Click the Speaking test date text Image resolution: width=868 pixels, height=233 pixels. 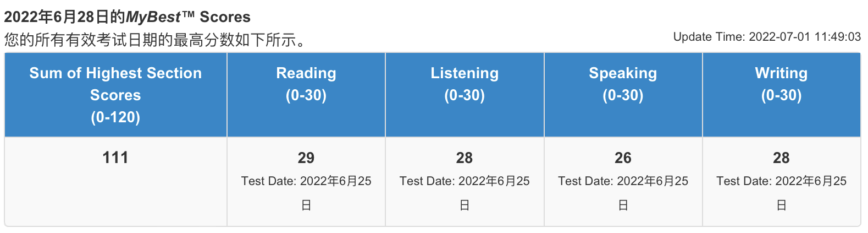623,193
